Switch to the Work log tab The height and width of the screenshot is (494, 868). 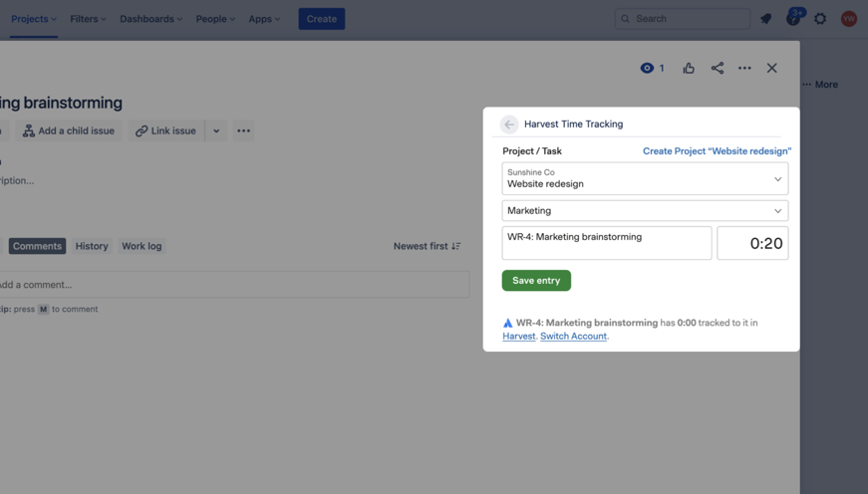click(x=142, y=246)
